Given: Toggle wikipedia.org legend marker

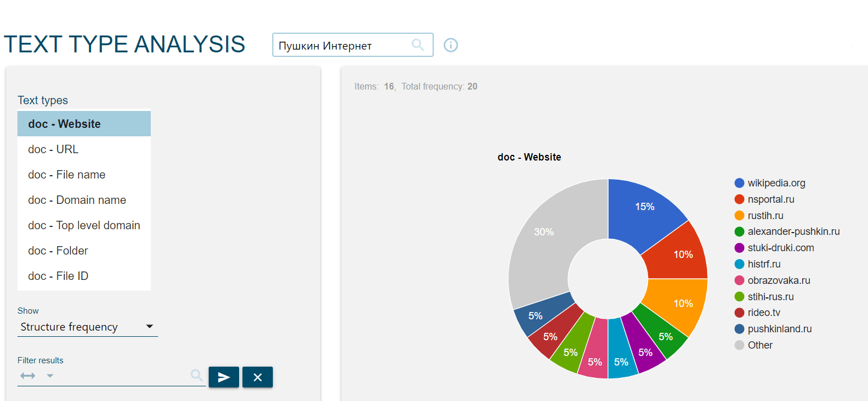Looking at the screenshot, I should (739, 183).
